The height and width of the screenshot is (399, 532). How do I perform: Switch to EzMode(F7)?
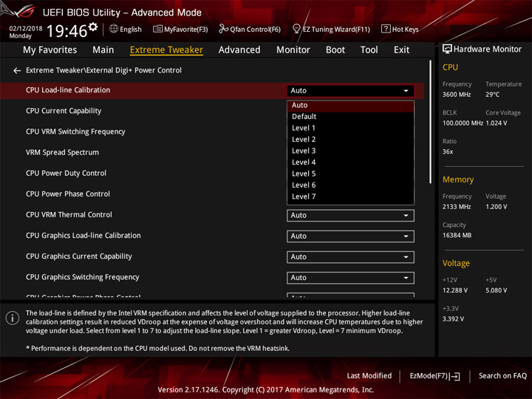click(x=434, y=376)
